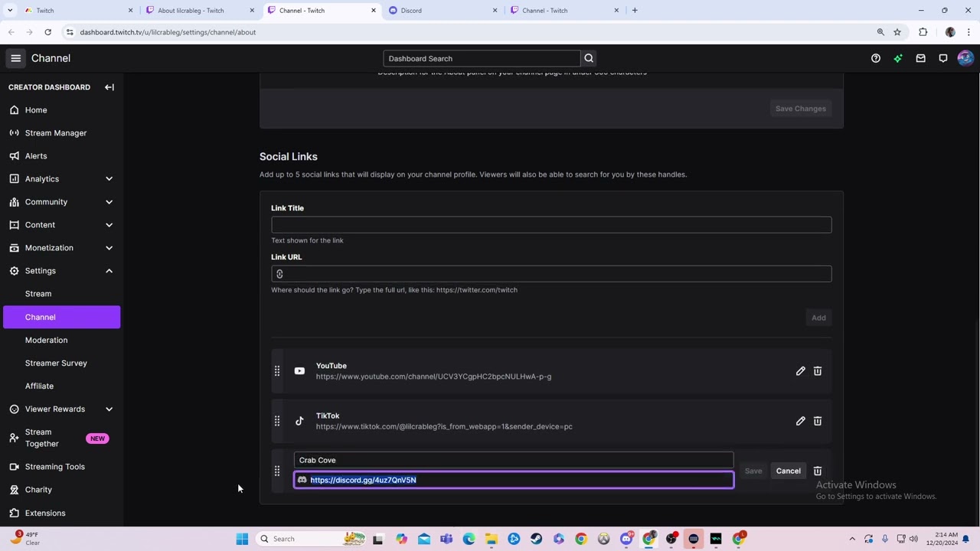
Task: Expand the Community sidebar section
Action: tap(109, 202)
